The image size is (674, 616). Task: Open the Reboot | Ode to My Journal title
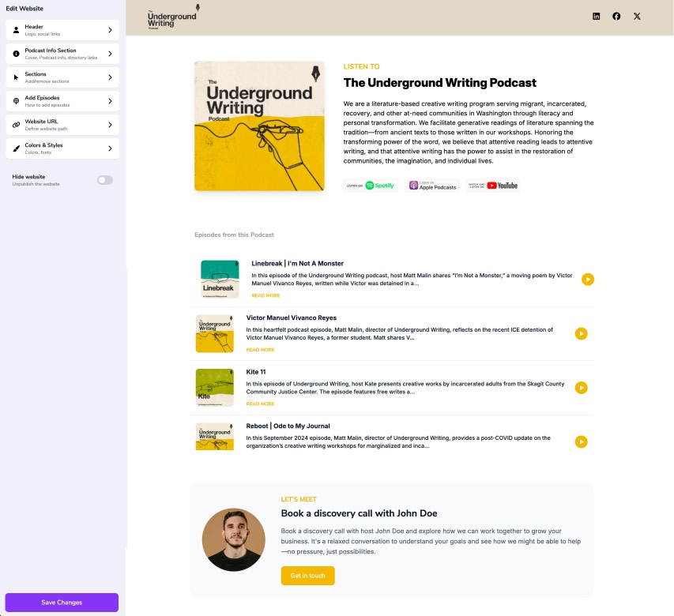(288, 426)
